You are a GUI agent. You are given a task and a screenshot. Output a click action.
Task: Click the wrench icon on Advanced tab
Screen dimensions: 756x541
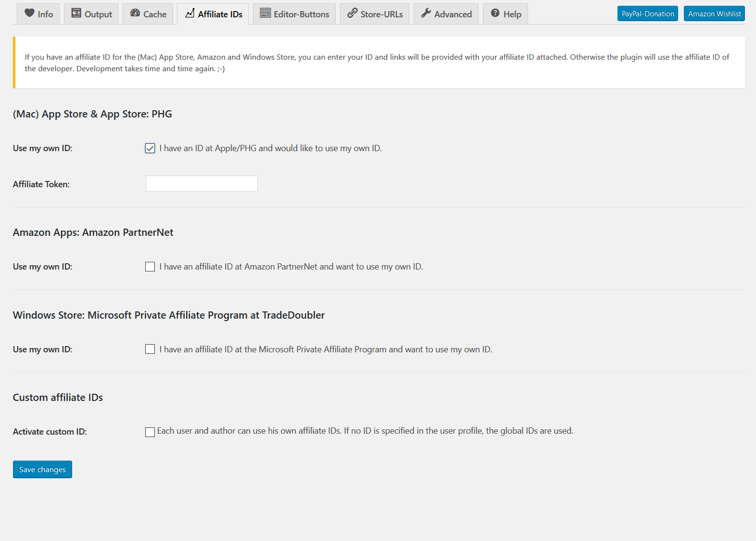point(426,13)
